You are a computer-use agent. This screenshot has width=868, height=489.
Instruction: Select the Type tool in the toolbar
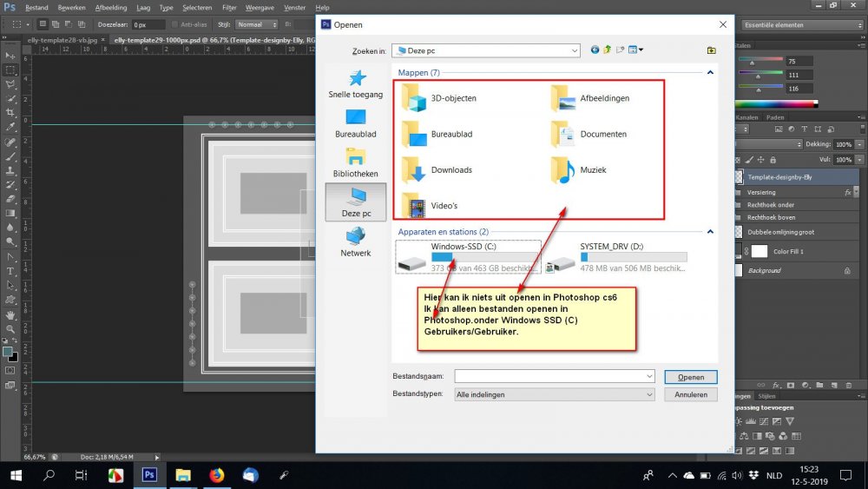point(11,271)
